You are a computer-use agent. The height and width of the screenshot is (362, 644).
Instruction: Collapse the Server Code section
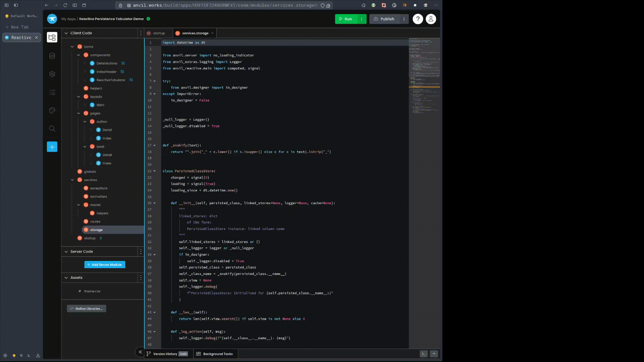[66, 251]
